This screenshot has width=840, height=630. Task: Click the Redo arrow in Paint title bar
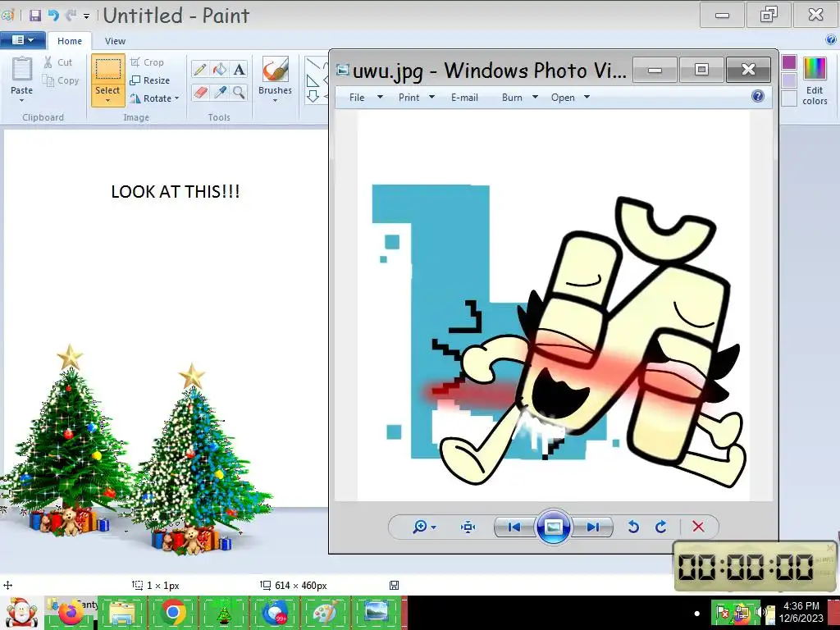tap(71, 16)
